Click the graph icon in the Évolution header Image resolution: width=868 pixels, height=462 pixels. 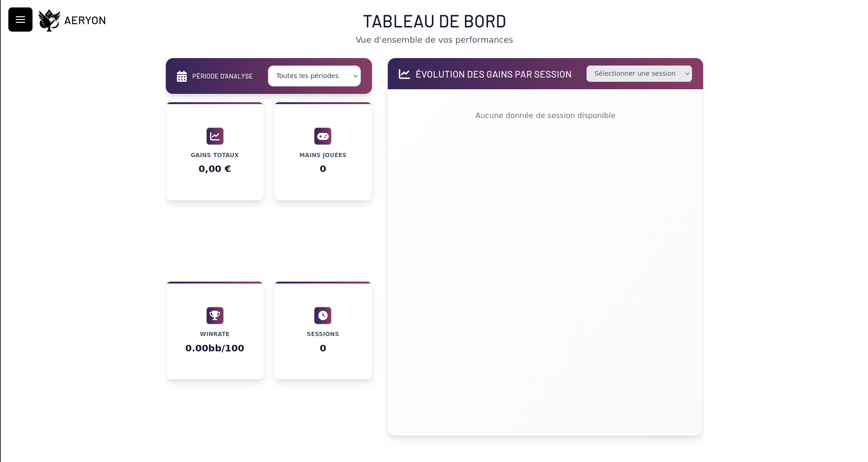[x=404, y=73]
